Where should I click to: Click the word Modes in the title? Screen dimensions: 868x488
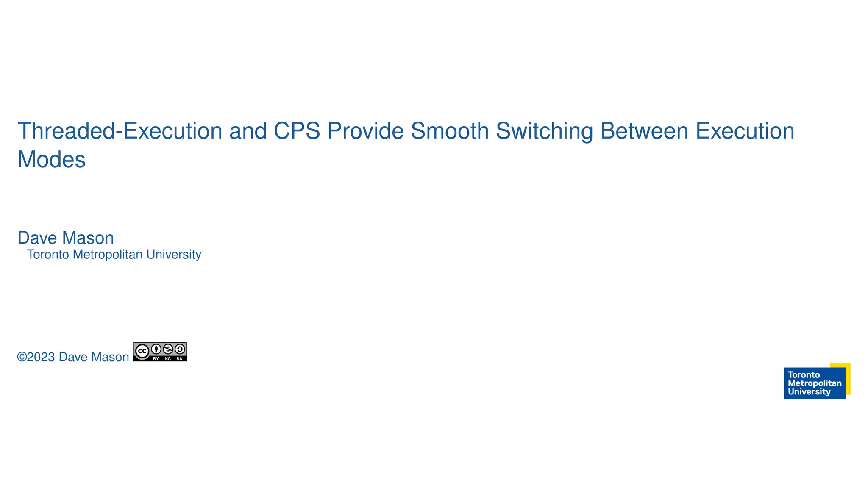click(52, 160)
